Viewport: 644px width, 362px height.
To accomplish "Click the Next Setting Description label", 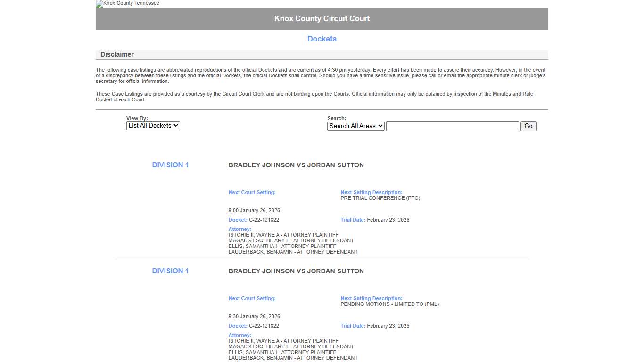I will click(371, 192).
